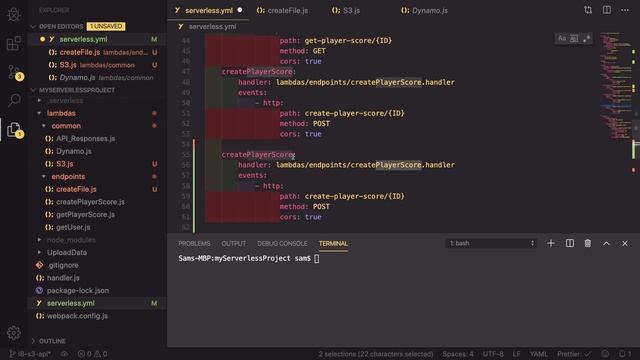Create a new terminal with plus icon

pos(551,243)
